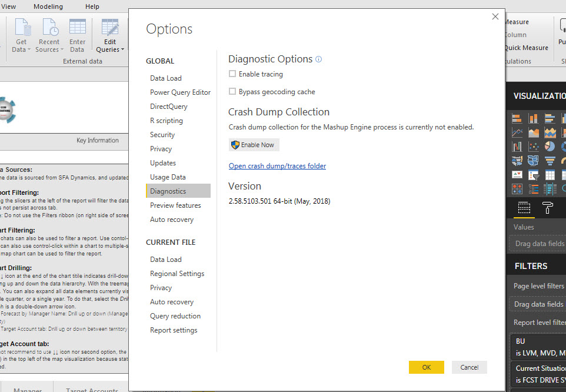
Task: Confirm options with OK button
Action: [427, 367]
